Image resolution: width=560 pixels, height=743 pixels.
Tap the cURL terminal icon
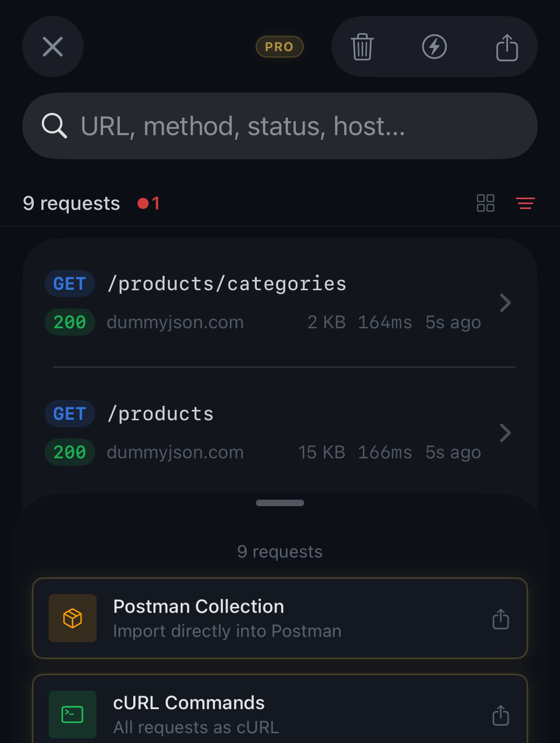pos(72,714)
